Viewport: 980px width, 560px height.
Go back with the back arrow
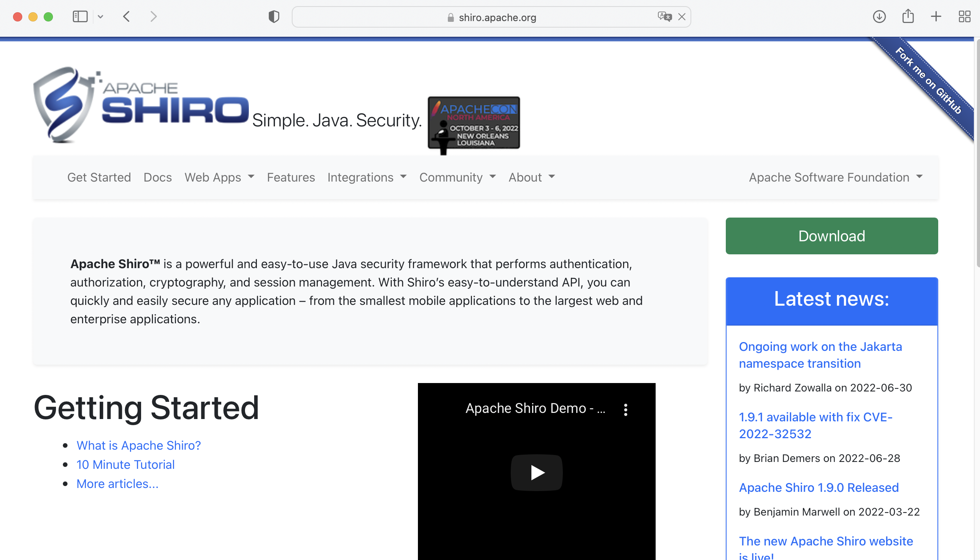pos(127,16)
